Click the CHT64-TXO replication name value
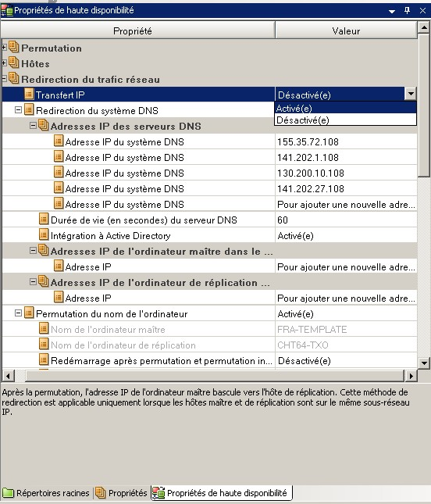 346,345
